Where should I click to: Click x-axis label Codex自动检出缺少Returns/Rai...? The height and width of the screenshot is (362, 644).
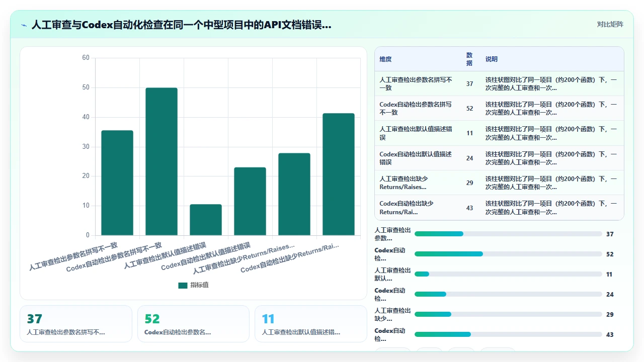coord(290,257)
